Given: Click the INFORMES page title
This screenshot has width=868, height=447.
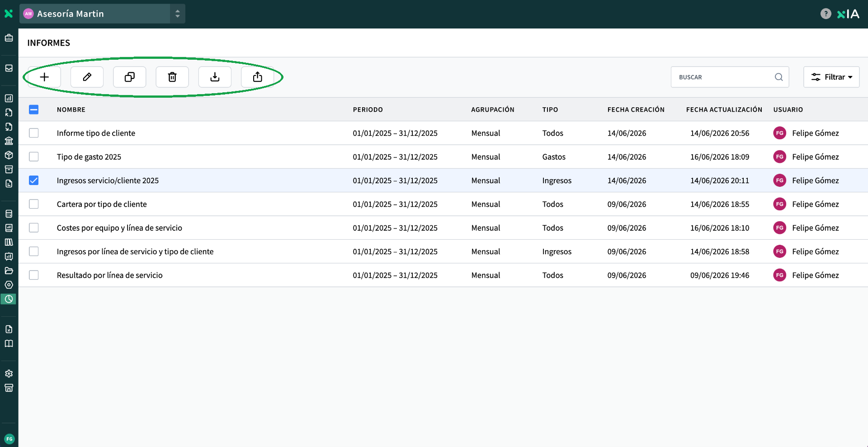Looking at the screenshot, I should point(48,43).
